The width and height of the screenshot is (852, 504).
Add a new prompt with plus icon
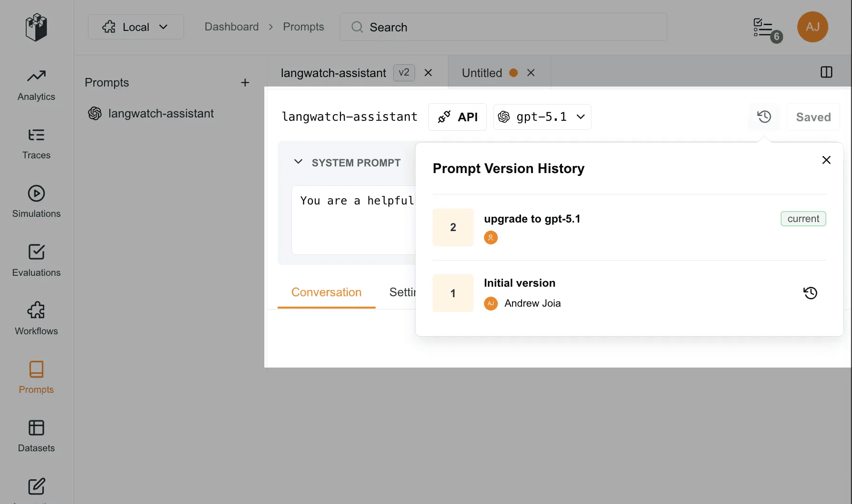click(x=245, y=83)
